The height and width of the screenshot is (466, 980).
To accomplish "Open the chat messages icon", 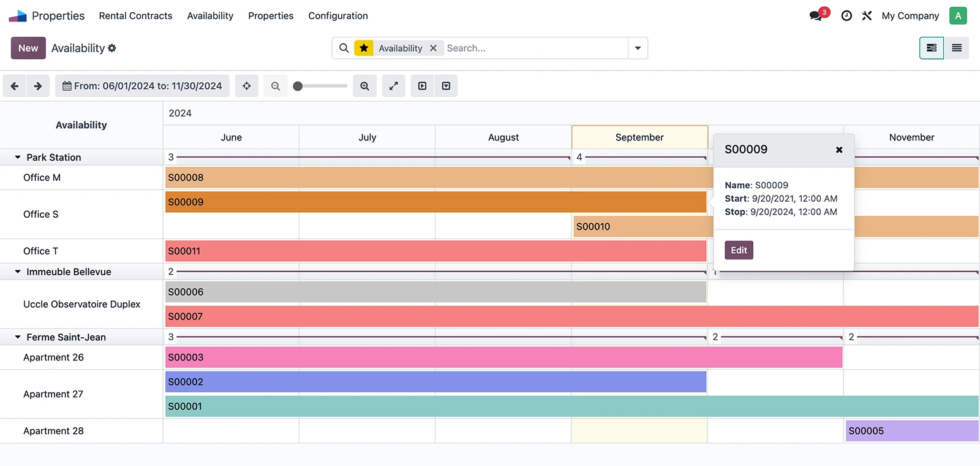I will [816, 16].
